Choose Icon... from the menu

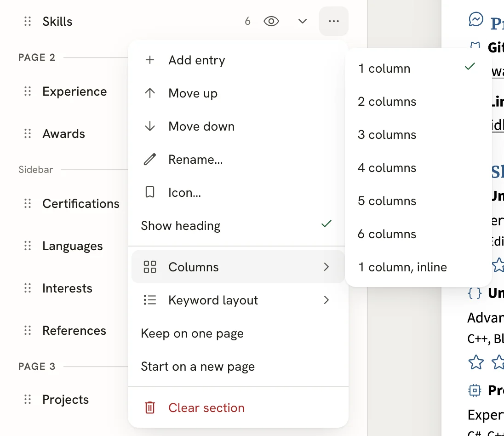pos(238,192)
